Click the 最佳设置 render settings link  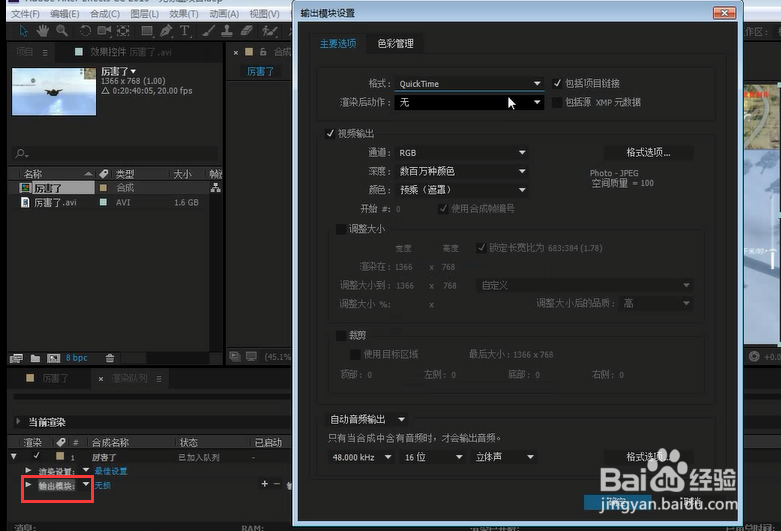[111, 471]
